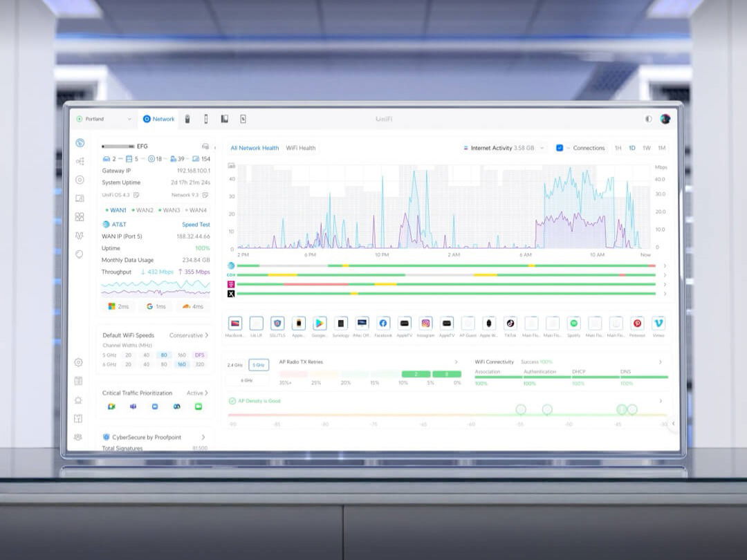Switch to the WiFi Health tab
This screenshot has height=560, width=747.
301,148
